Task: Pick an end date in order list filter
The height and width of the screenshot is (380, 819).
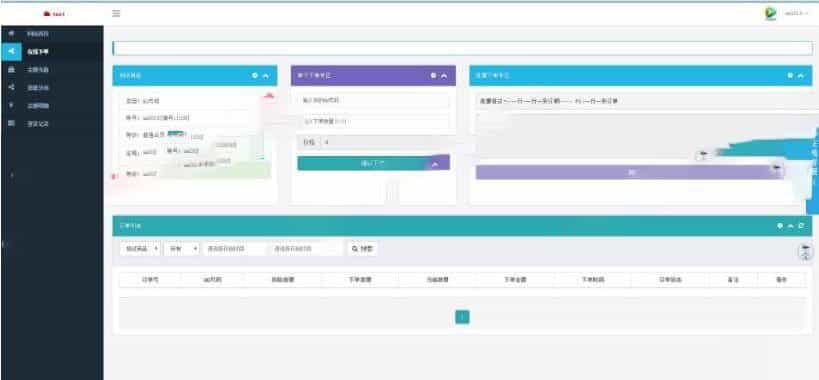Action: (306, 249)
